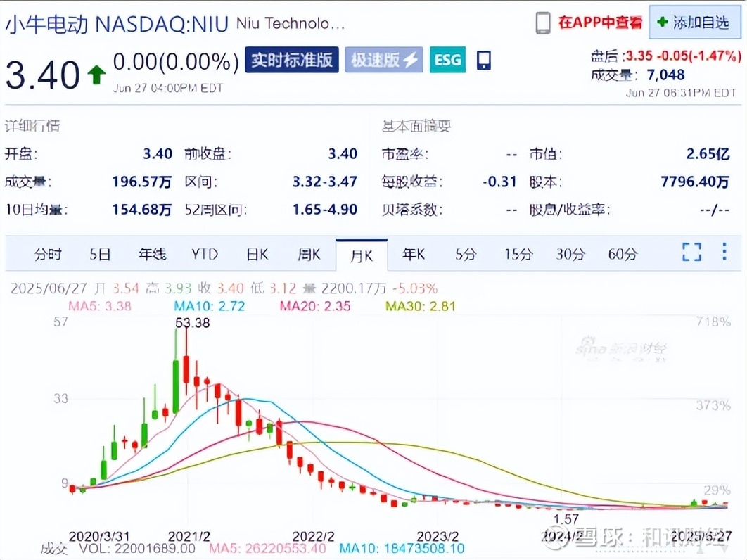Open the 在APP中查看 link

[600, 23]
